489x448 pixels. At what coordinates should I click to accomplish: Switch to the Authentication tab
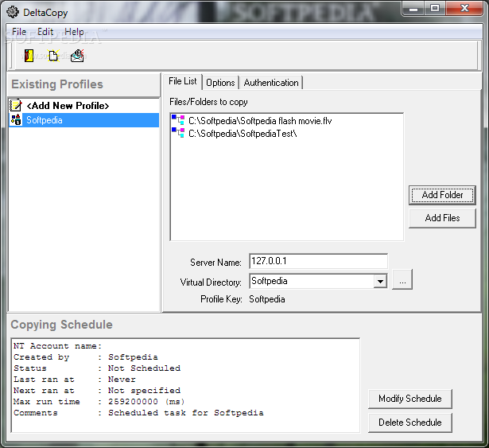(x=271, y=83)
